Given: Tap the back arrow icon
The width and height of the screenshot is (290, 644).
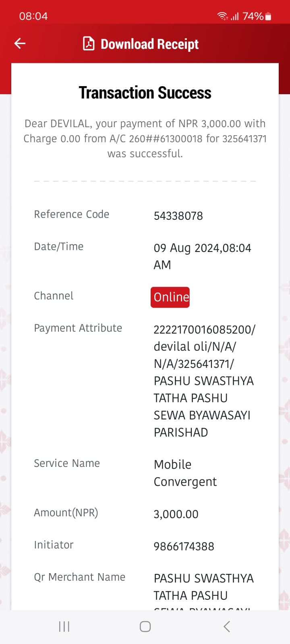Looking at the screenshot, I should coord(20,43).
